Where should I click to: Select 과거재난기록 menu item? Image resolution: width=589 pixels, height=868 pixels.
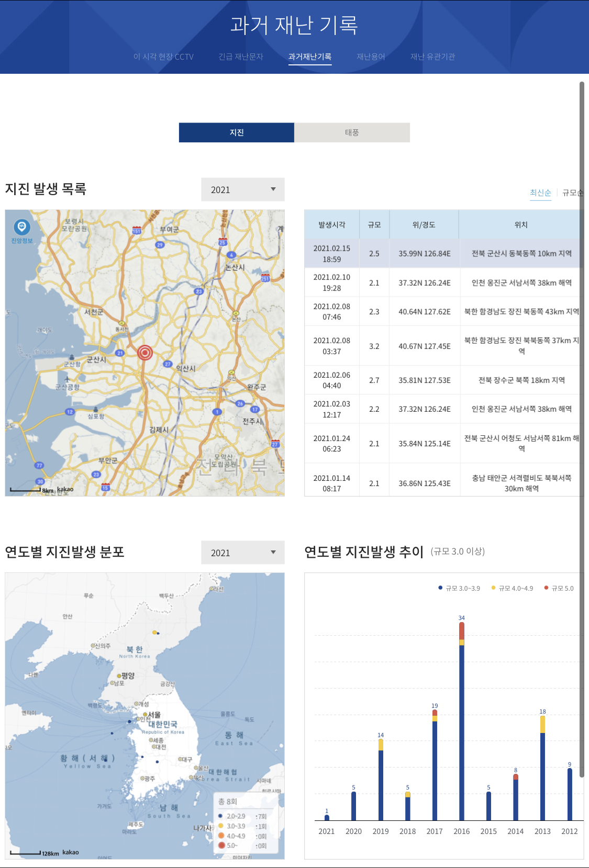click(310, 57)
